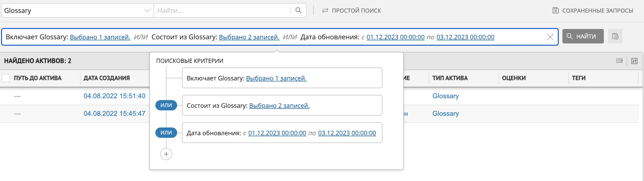Toggle the select-all checkbox in table header
This screenshot has height=181, width=644.
pyautogui.click(x=6, y=78)
